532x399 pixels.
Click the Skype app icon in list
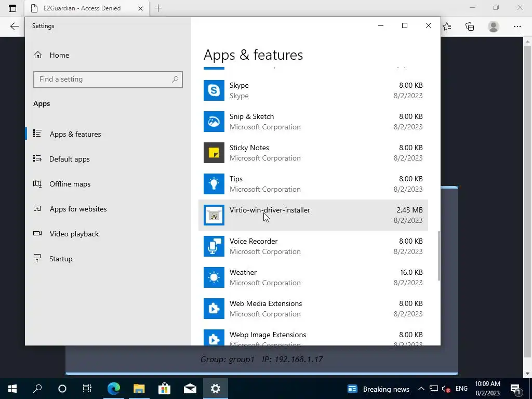coord(214,90)
